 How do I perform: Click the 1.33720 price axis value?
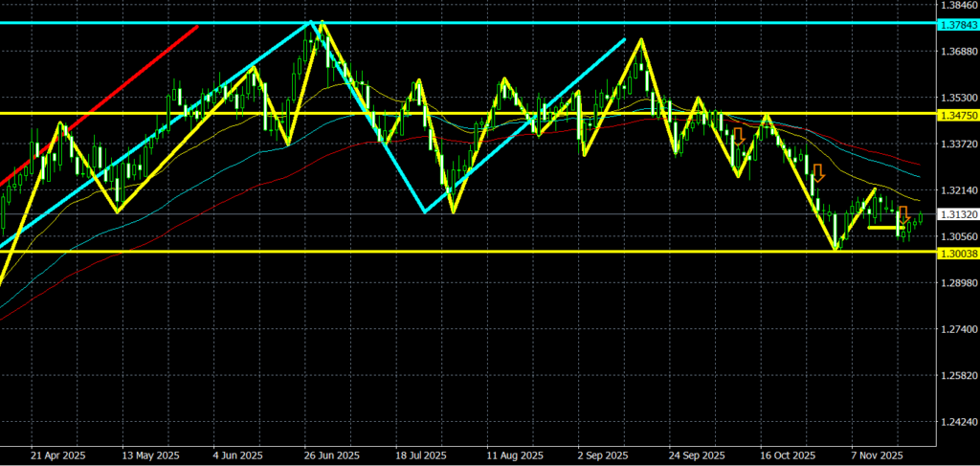955,144
